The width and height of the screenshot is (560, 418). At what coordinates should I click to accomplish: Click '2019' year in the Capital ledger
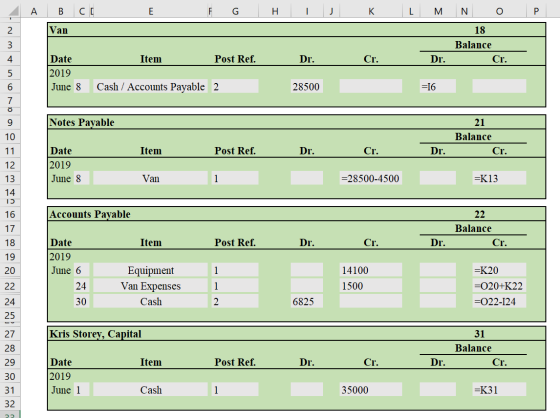click(x=60, y=376)
